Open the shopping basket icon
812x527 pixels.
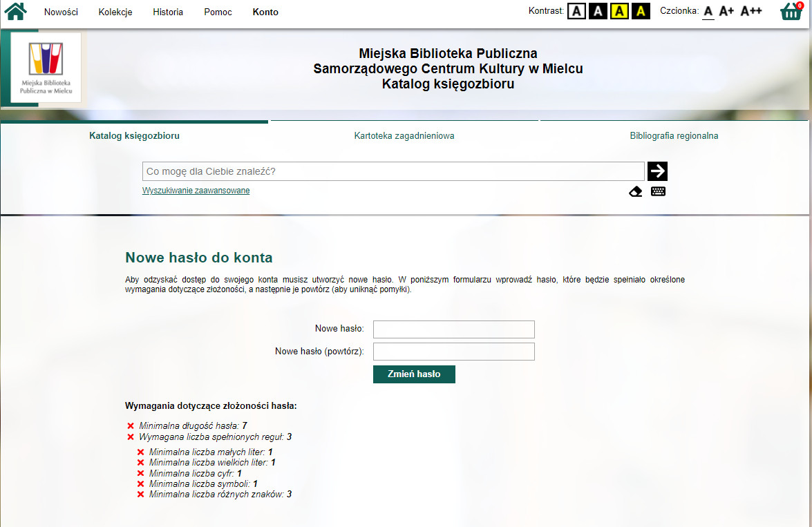tap(791, 12)
